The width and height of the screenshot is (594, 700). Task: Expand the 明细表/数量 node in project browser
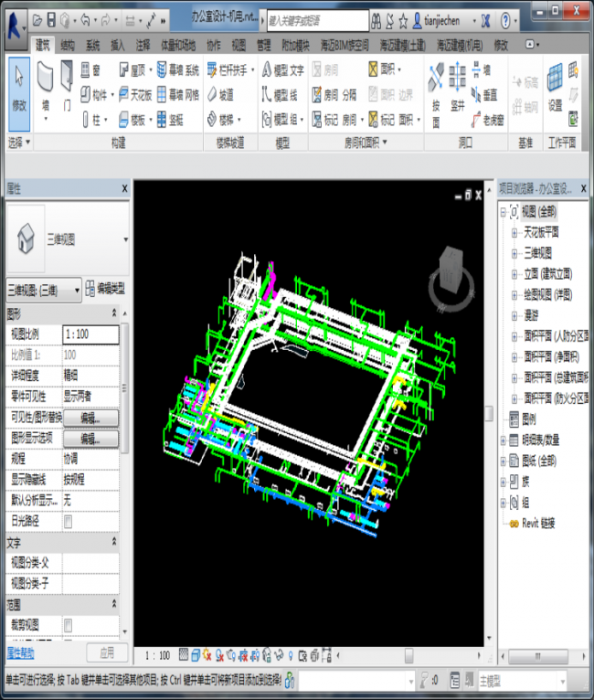503,440
